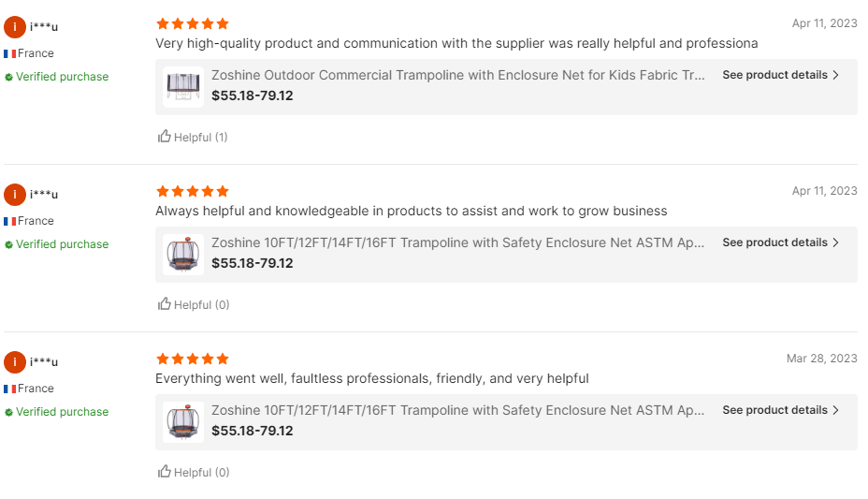Viewport: 868px width, 499px height.
Task: Click the Verified purchase label in the third review
Action: tap(62, 412)
